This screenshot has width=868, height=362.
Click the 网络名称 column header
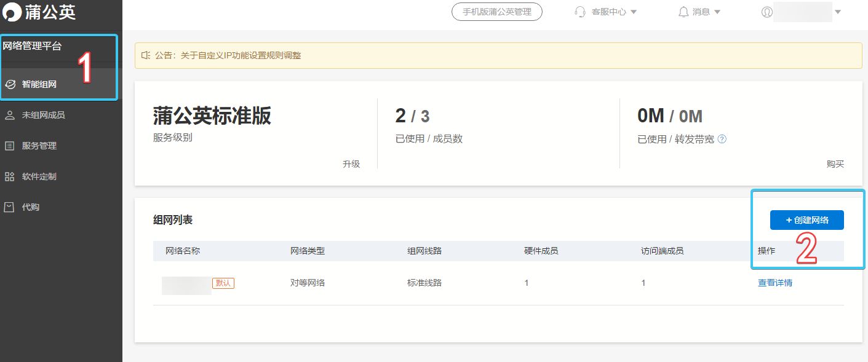coord(183,251)
